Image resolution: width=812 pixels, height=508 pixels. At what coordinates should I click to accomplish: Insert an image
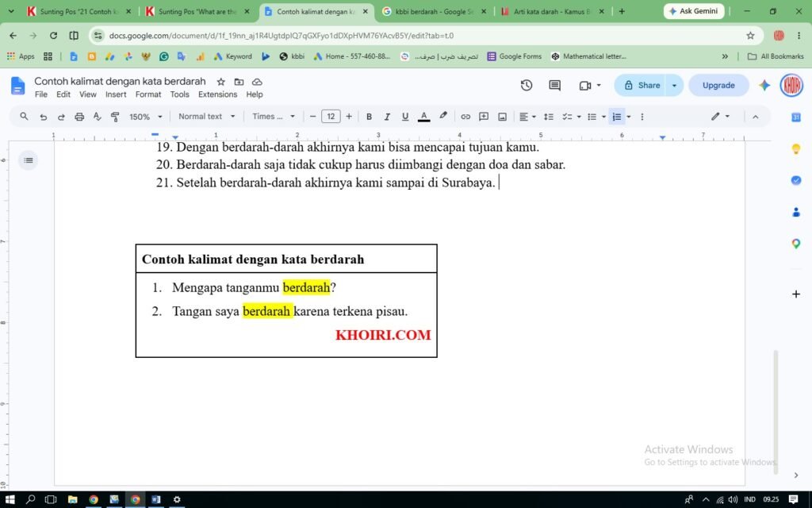click(502, 117)
